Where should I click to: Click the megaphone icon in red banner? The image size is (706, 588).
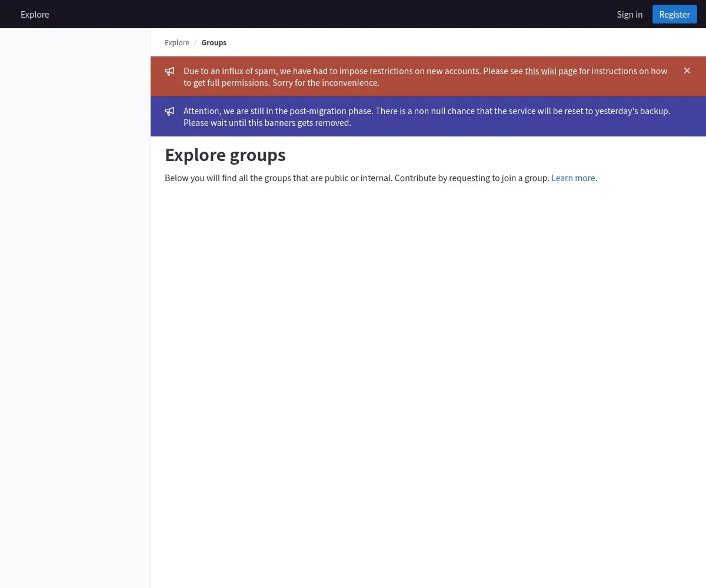coord(169,71)
